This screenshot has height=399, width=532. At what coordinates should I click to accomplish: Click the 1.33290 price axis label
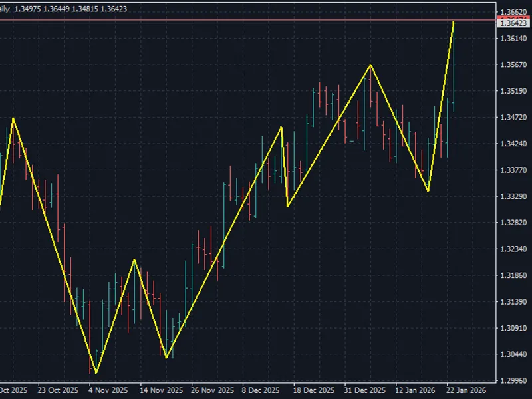click(x=513, y=196)
